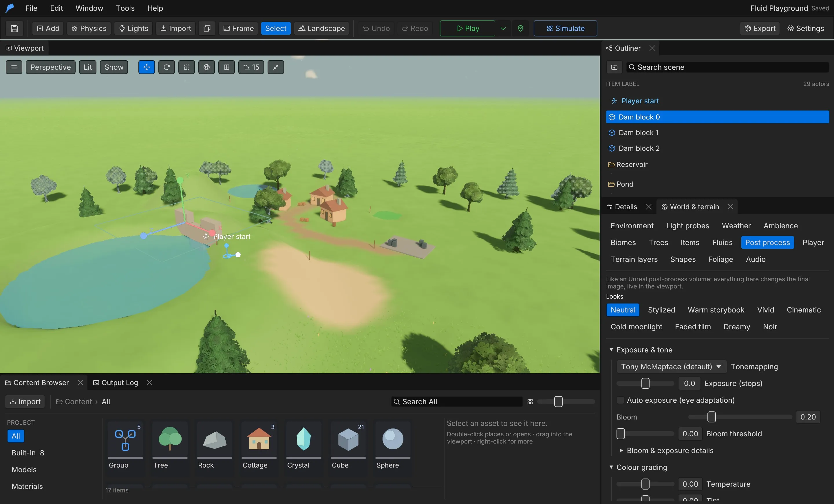Toggle the grid snap icon in viewport

226,67
